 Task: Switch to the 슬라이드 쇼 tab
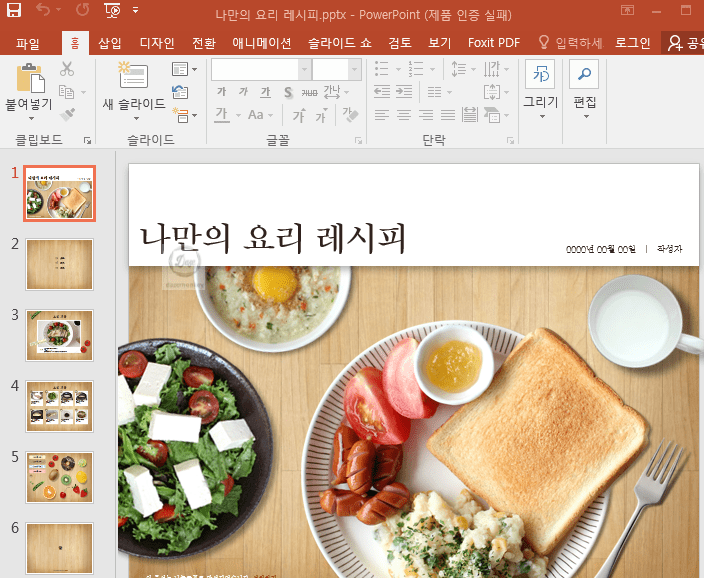pyautogui.click(x=339, y=43)
